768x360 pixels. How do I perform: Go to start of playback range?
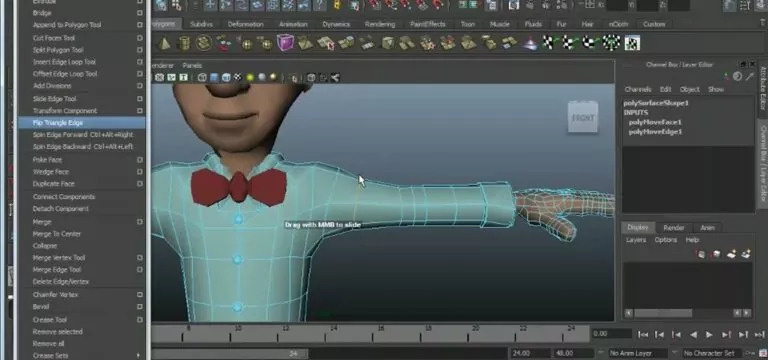click(x=643, y=335)
